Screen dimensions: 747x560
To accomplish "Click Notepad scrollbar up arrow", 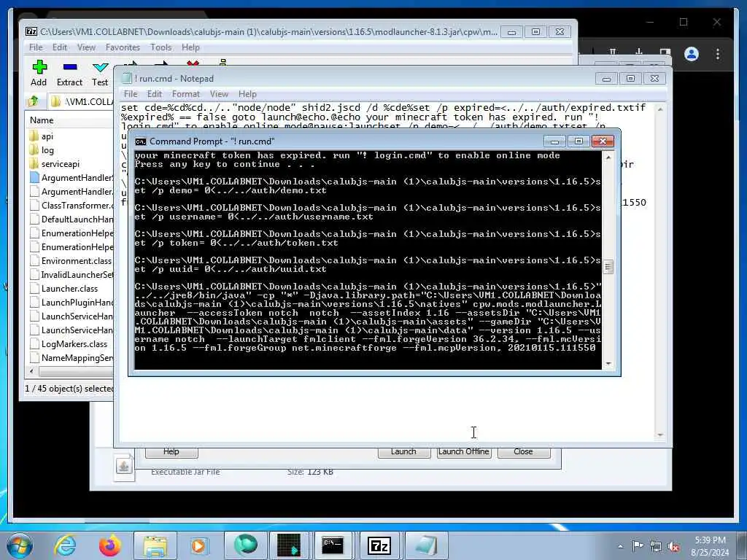I will point(659,109).
